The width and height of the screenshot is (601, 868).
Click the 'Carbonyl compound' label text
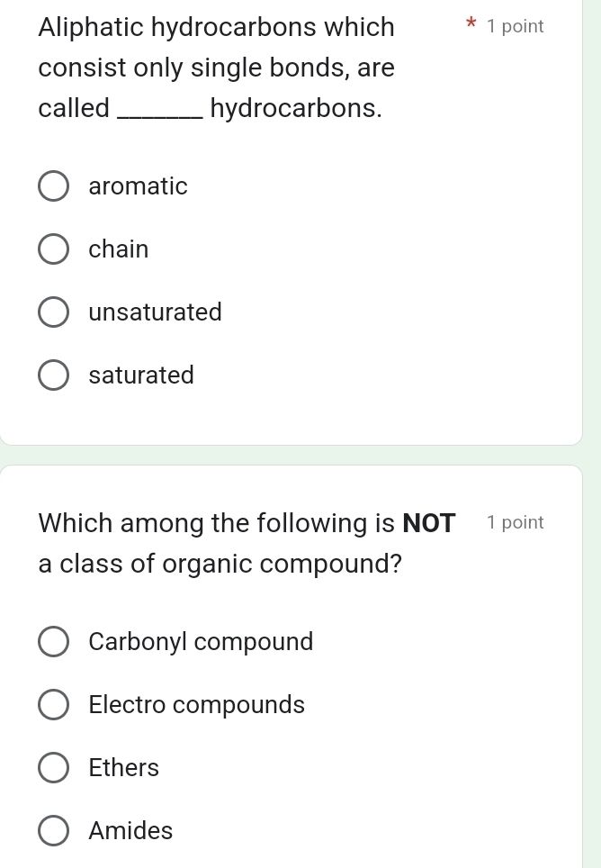(x=201, y=642)
